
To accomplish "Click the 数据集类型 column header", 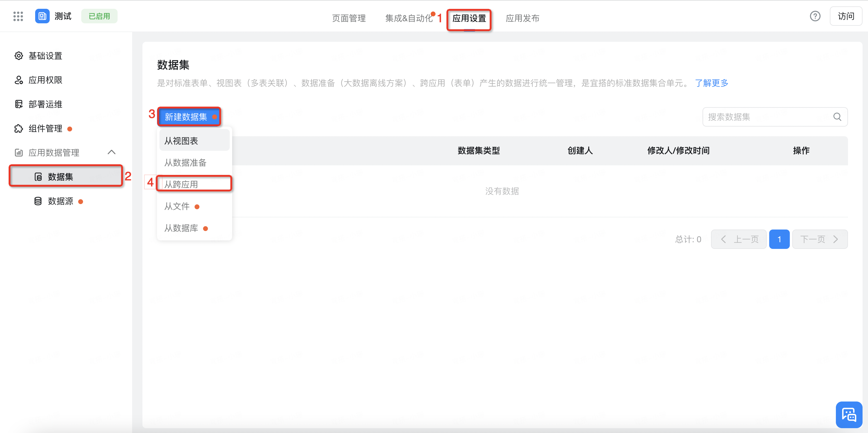I will point(479,150).
